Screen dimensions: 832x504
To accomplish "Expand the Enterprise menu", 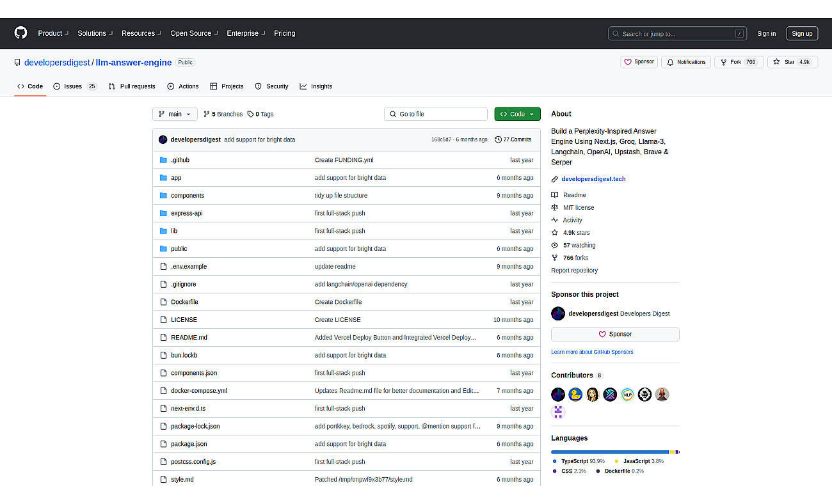I will (x=245, y=33).
